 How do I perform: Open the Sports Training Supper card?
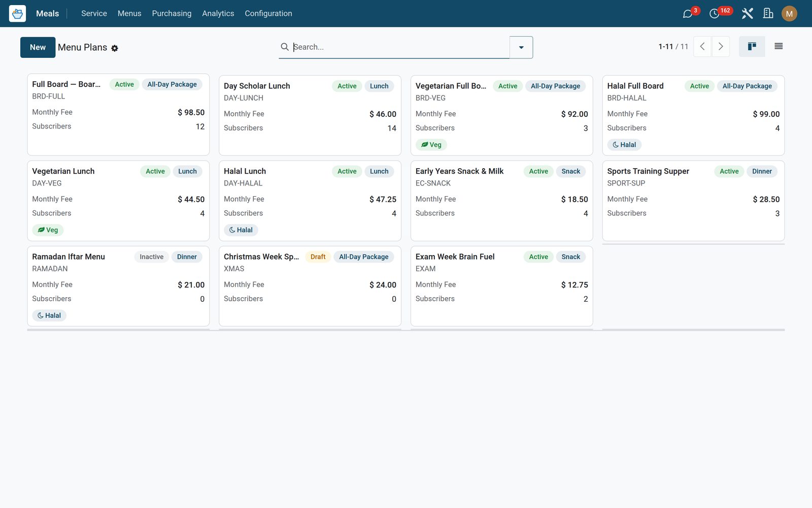tap(693, 201)
